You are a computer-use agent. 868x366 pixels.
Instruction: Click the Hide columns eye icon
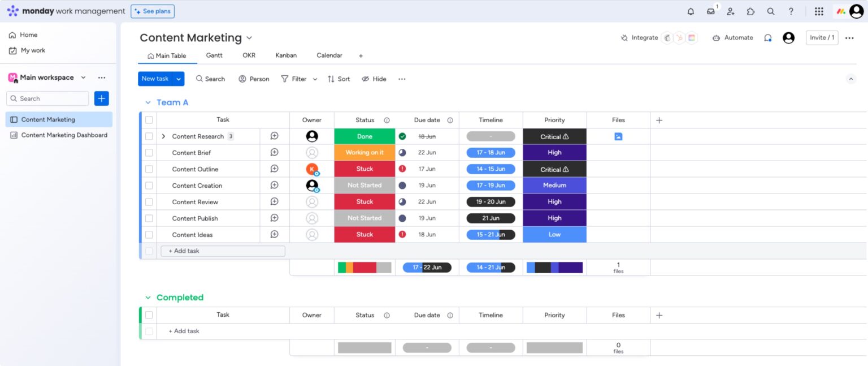tap(365, 79)
